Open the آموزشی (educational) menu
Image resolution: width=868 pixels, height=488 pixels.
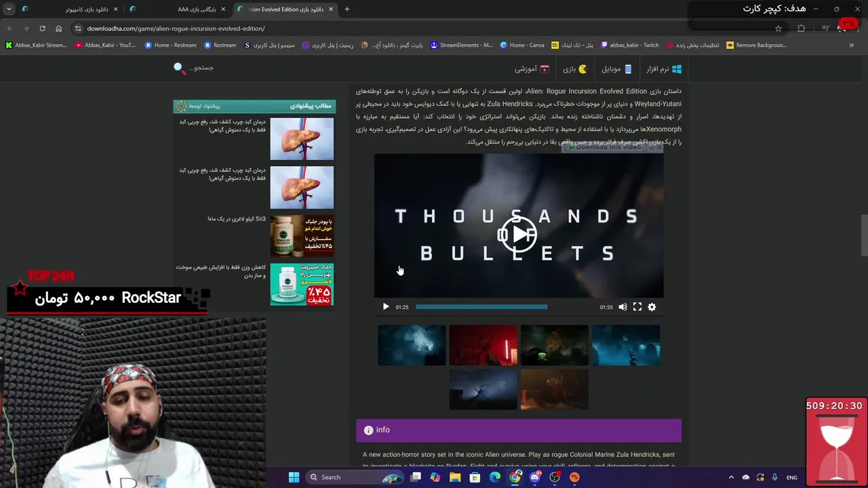[532, 69]
